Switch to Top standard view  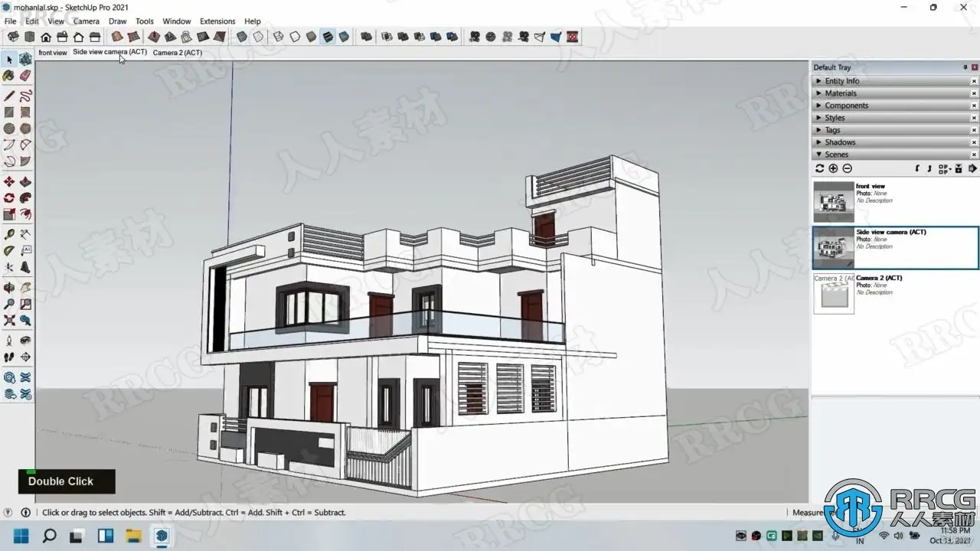click(x=29, y=37)
